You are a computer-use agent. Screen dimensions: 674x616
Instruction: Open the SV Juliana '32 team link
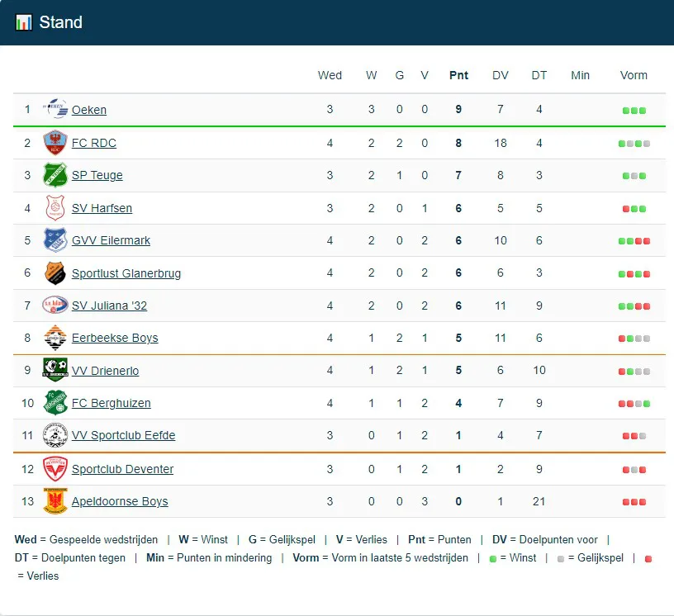pyautogui.click(x=109, y=306)
